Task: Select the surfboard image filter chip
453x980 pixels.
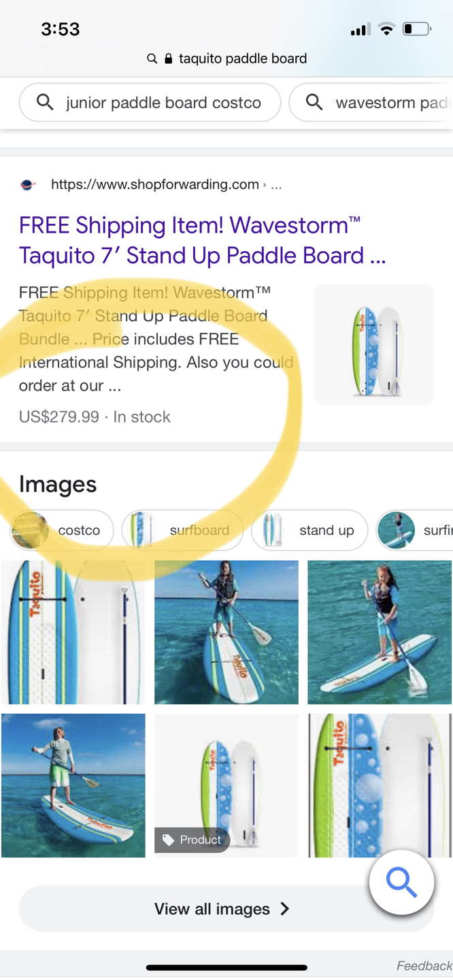Action: (x=182, y=530)
